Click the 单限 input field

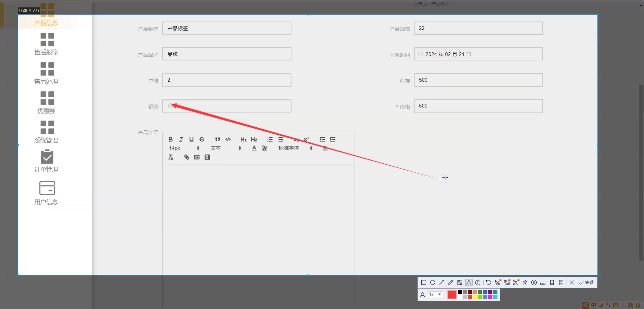click(x=227, y=80)
